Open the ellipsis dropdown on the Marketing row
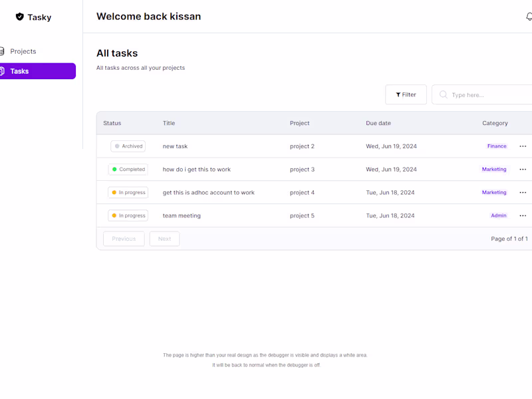 pyautogui.click(x=523, y=169)
